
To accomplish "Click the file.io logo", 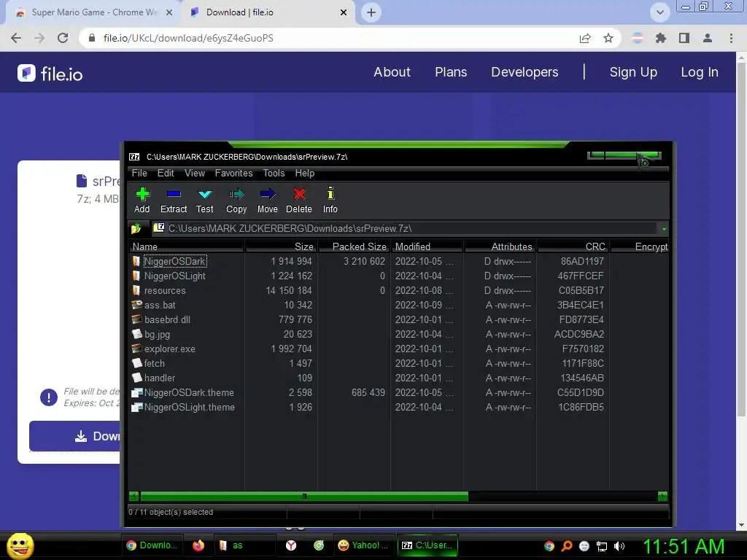I will click(x=50, y=74).
